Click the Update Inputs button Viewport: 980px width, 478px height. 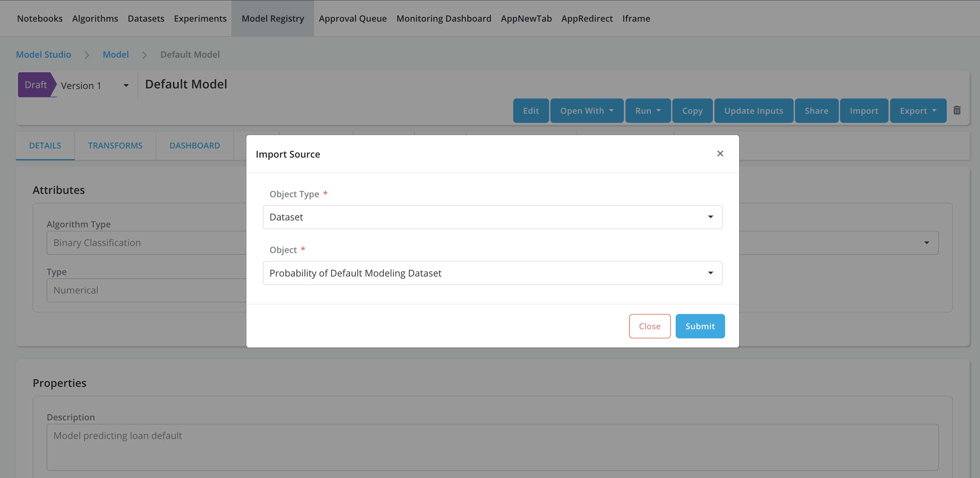(753, 111)
